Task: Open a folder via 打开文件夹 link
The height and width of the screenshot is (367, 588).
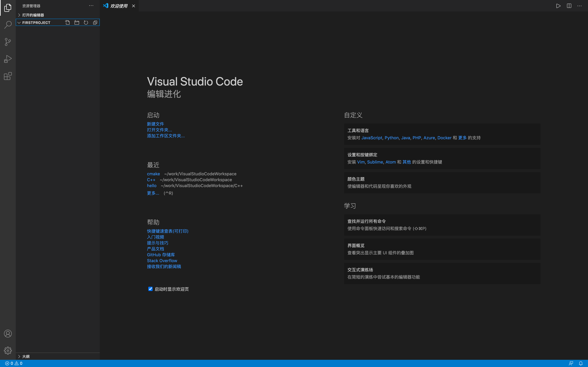Action: (x=159, y=130)
